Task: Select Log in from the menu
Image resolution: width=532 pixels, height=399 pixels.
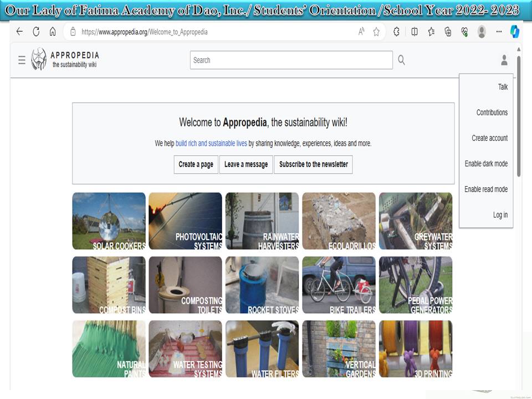Action: (500, 215)
